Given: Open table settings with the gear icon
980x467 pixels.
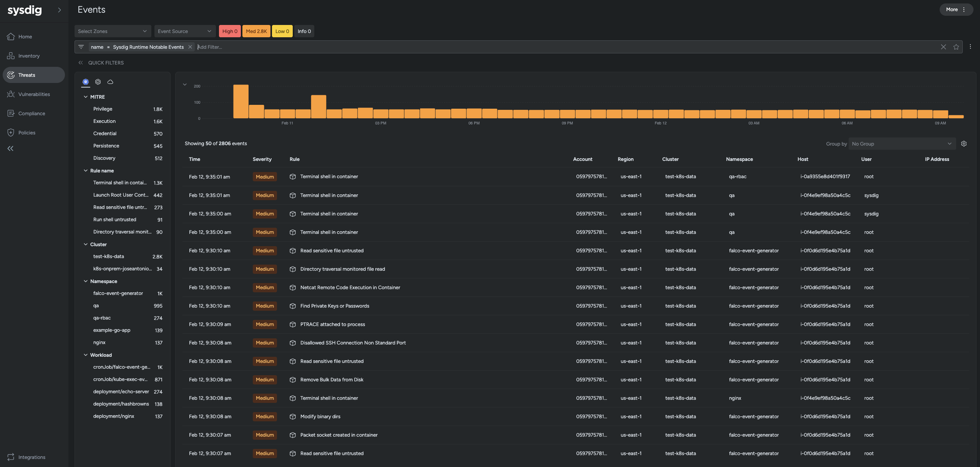Looking at the screenshot, I should pyautogui.click(x=964, y=144).
